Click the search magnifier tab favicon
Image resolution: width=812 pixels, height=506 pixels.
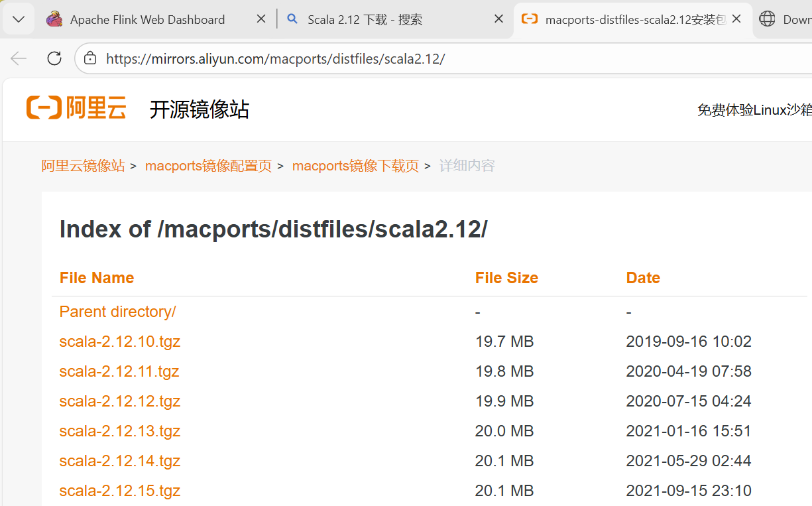point(292,19)
